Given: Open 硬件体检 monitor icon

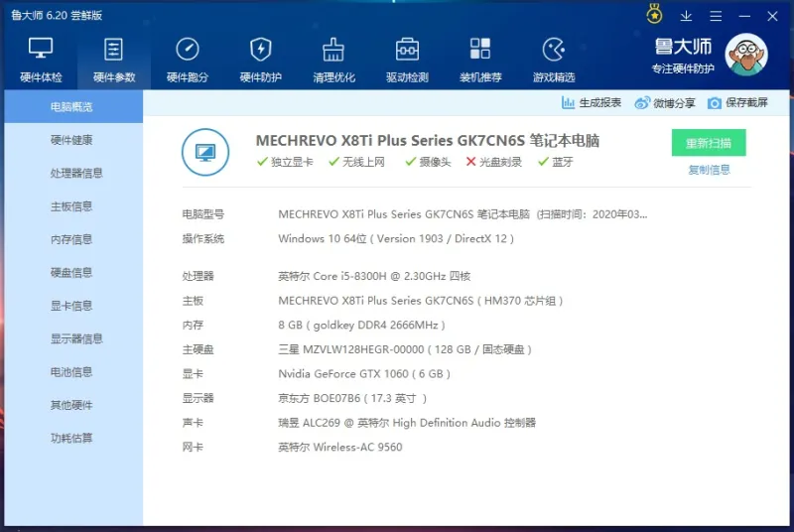Looking at the screenshot, I should pyautogui.click(x=41, y=49).
